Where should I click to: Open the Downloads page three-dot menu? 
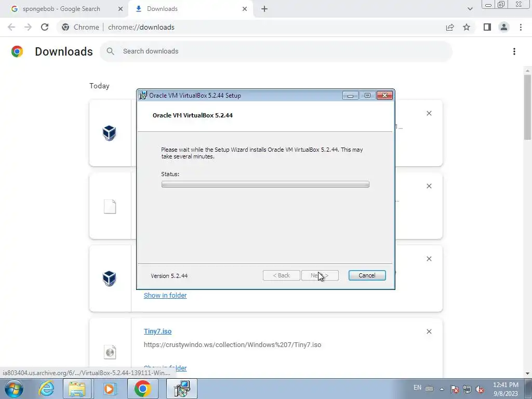pos(514,51)
